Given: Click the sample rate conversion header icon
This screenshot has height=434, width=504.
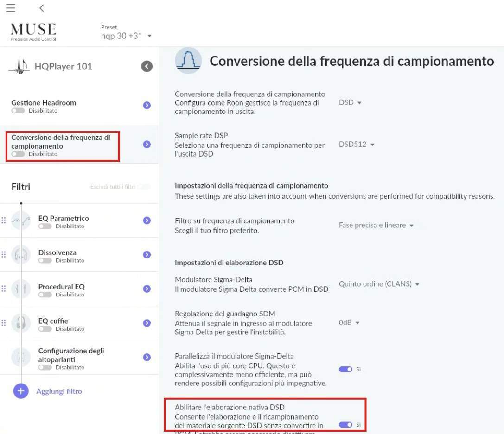Looking at the screenshot, I should 188,60.
